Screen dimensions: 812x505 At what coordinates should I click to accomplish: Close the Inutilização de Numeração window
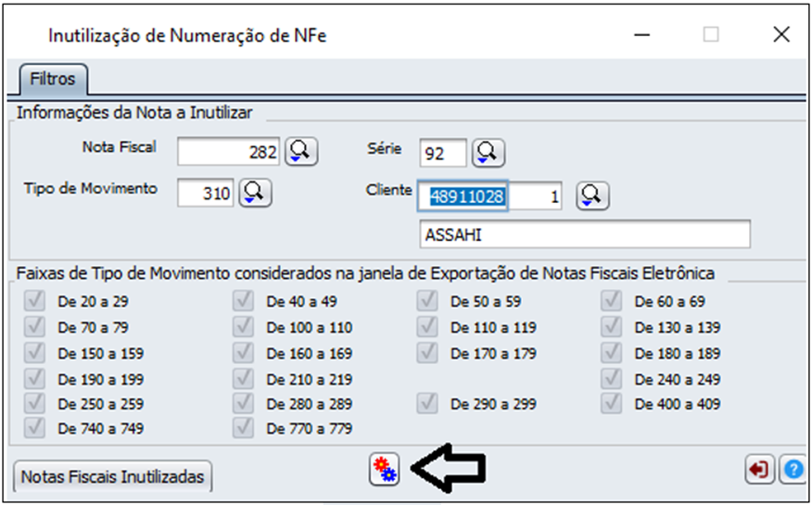point(780,35)
